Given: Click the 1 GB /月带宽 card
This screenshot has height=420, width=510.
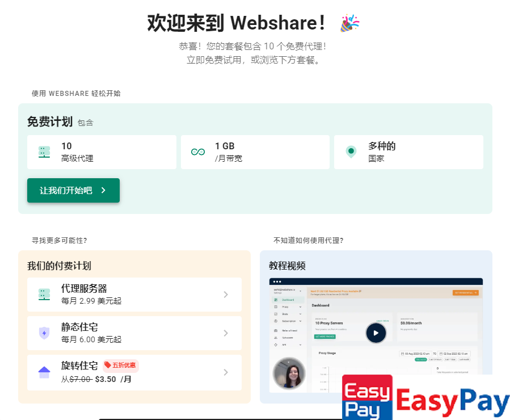Looking at the screenshot, I should point(255,152).
